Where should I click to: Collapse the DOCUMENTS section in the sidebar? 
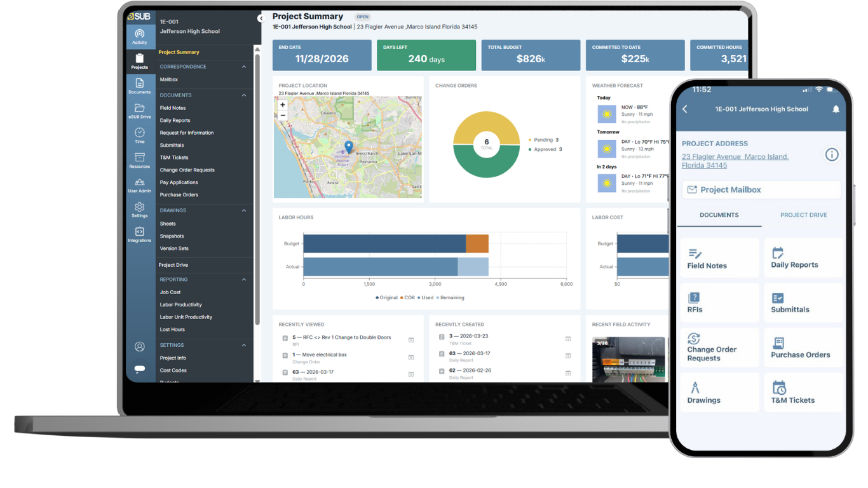point(243,95)
